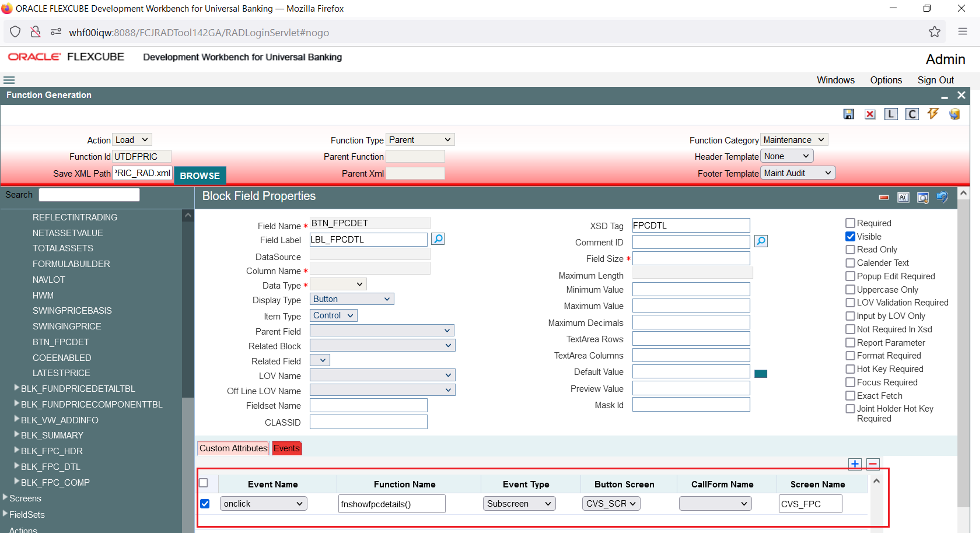Click the Sign Out link
This screenshot has width=980, height=533.
pyautogui.click(x=935, y=80)
